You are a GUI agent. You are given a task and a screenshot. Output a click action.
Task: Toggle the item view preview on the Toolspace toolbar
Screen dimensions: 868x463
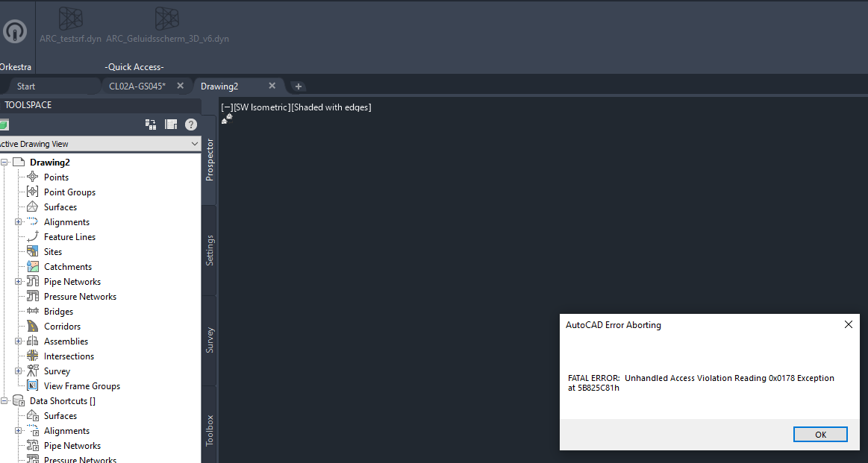(x=170, y=125)
